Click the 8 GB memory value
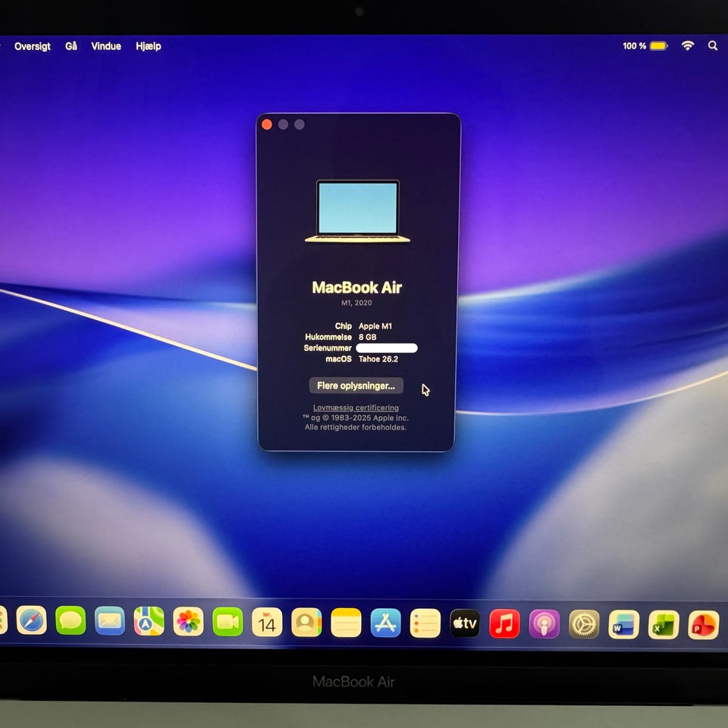728x728 pixels. point(367,337)
